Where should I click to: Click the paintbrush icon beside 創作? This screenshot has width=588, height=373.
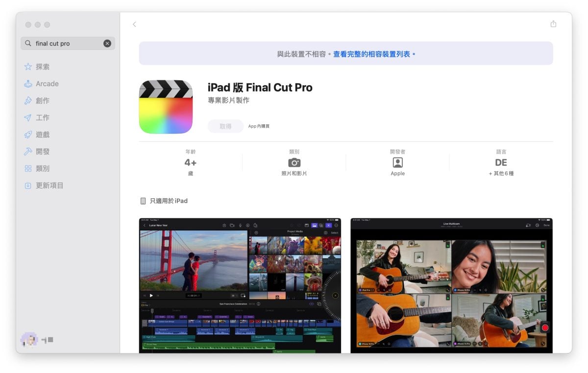tap(28, 100)
